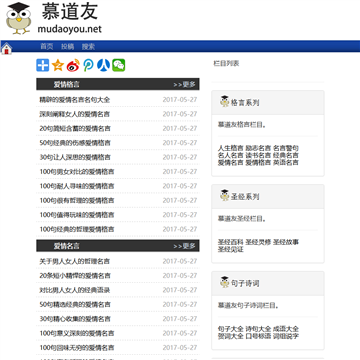Open article 20句简短含蓄的爱情名言
The width and height of the screenshot is (360, 360).
point(75,128)
